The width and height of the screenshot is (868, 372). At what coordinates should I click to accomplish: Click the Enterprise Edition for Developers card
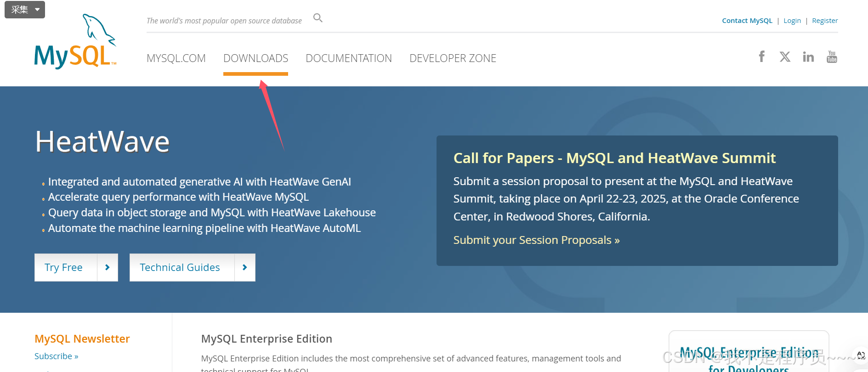[x=749, y=352]
